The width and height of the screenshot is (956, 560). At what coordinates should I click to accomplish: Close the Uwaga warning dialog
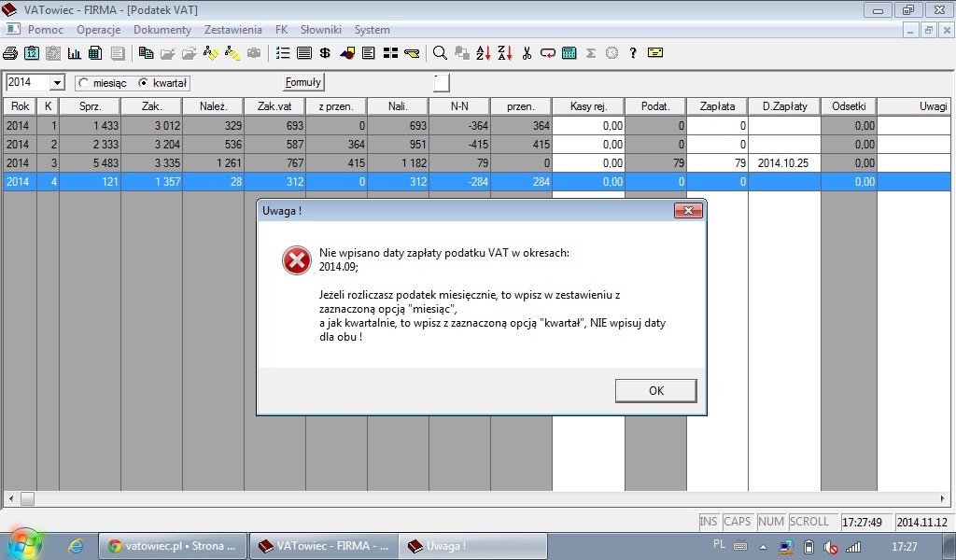click(x=656, y=390)
